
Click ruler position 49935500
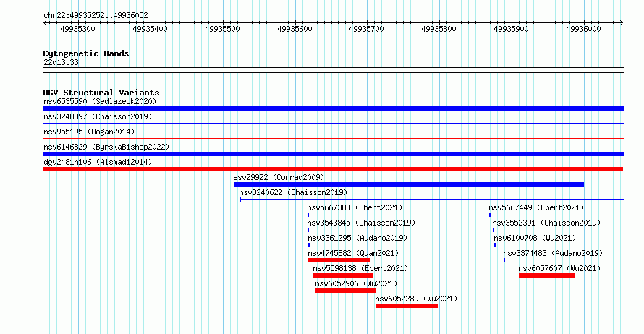tap(223, 29)
